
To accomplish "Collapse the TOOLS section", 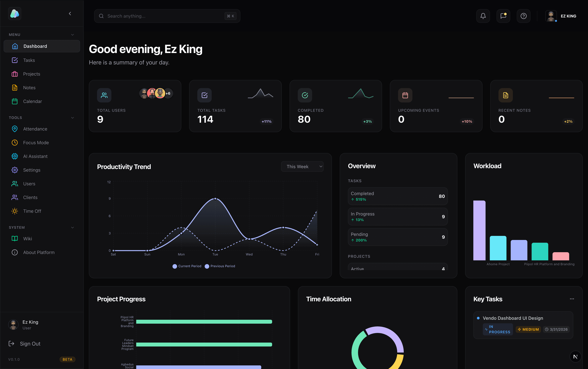I will pyautogui.click(x=73, y=118).
